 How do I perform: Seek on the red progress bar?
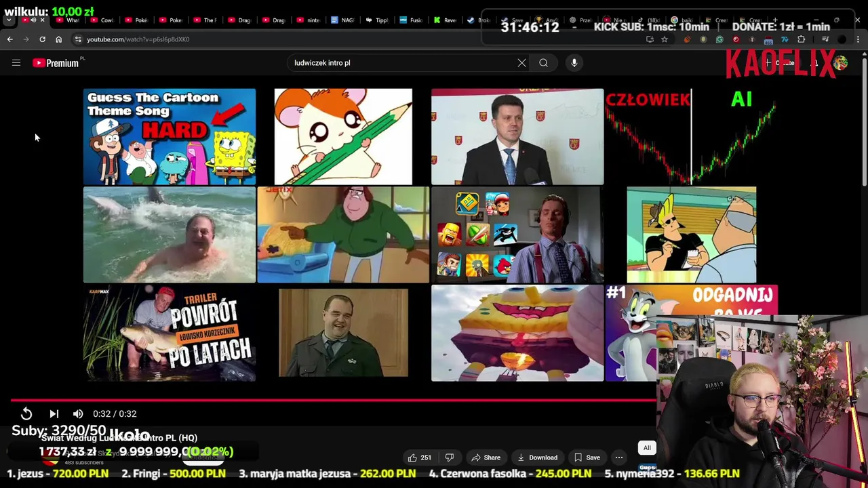334,401
